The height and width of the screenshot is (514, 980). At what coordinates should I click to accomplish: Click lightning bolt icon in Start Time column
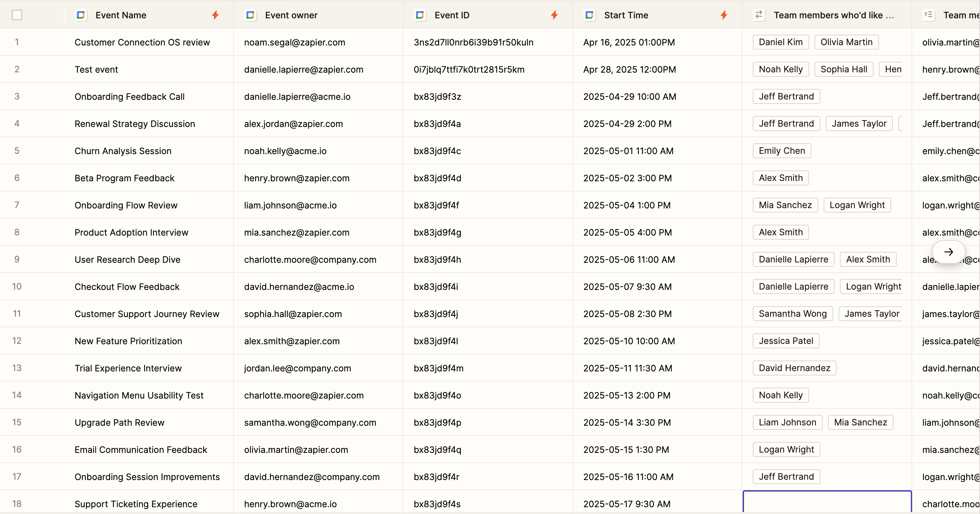point(724,15)
